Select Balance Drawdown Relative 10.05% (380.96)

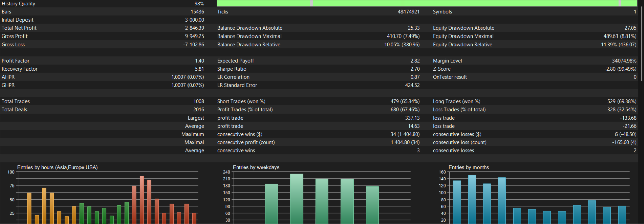coord(402,45)
